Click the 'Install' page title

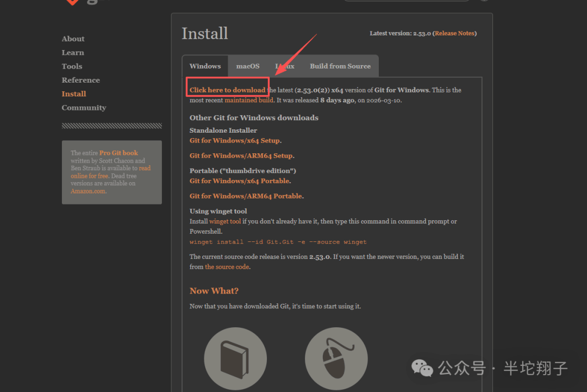click(x=205, y=33)
